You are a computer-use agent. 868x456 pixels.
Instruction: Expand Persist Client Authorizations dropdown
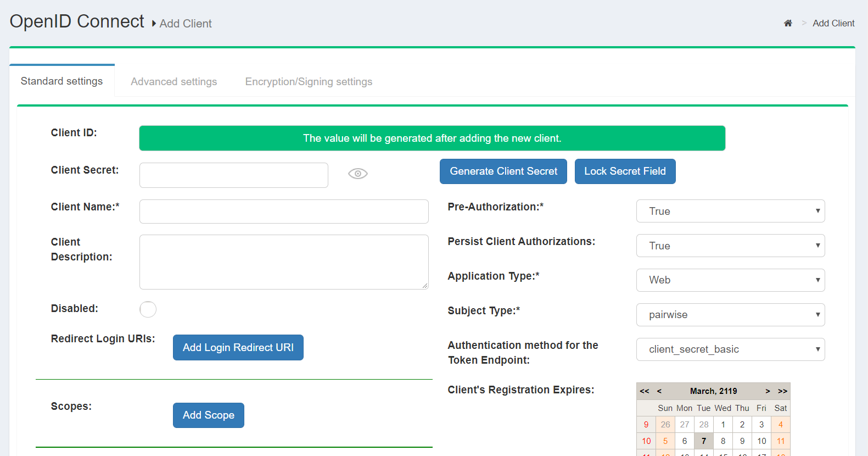click(730, 246)
